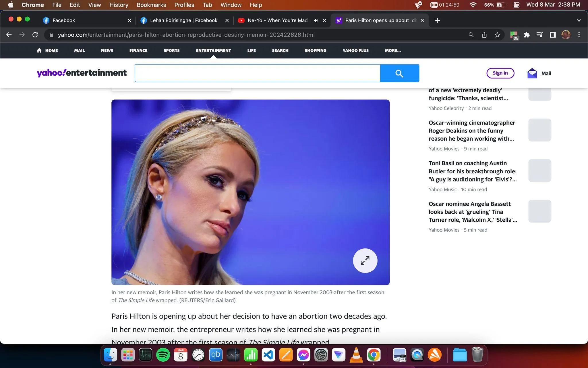Expand the Paris Hilton photo to full size
This screenshot has height=368, width=588.
[x=365, y=260]
